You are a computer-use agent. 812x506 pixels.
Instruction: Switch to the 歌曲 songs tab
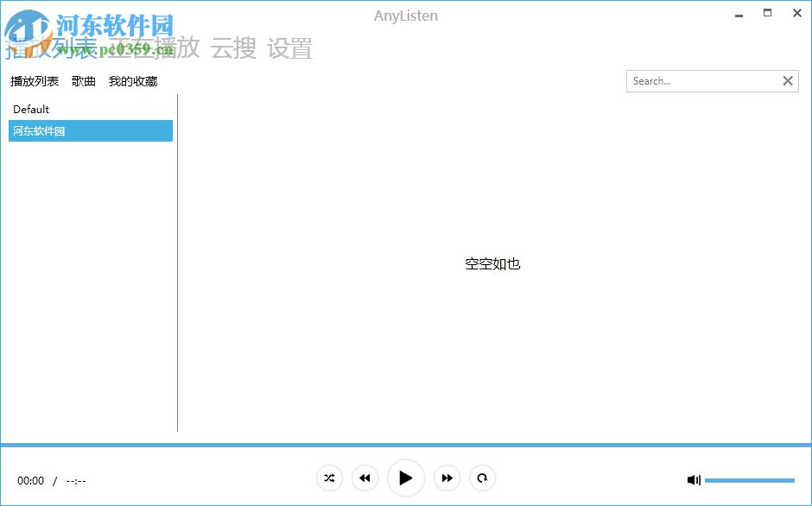click(83, 80)
